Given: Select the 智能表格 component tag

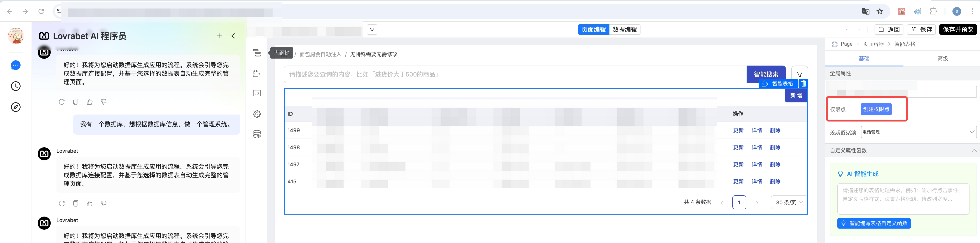Looking at the screenshot, I should (x=778, y=84).
